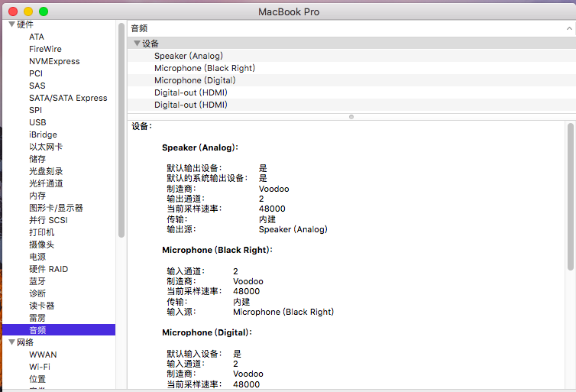
Task: Select iBridge in the sidebar
Action: (43, 134)
